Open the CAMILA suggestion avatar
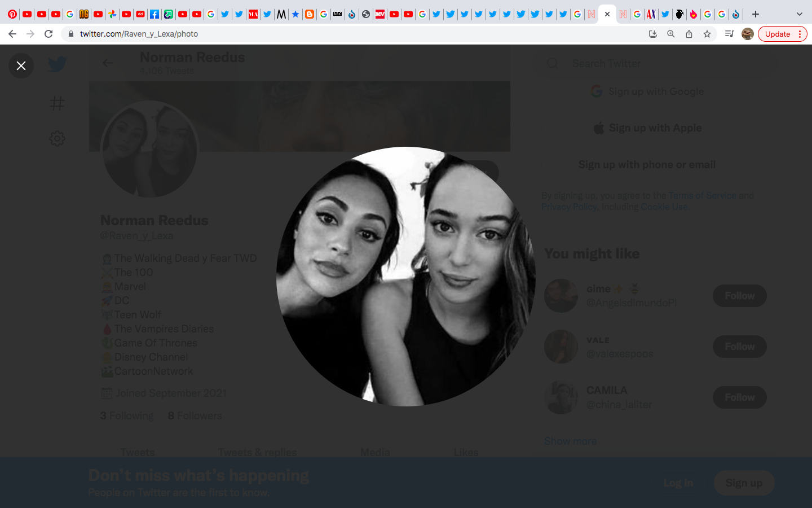 [x=561, y=397]
